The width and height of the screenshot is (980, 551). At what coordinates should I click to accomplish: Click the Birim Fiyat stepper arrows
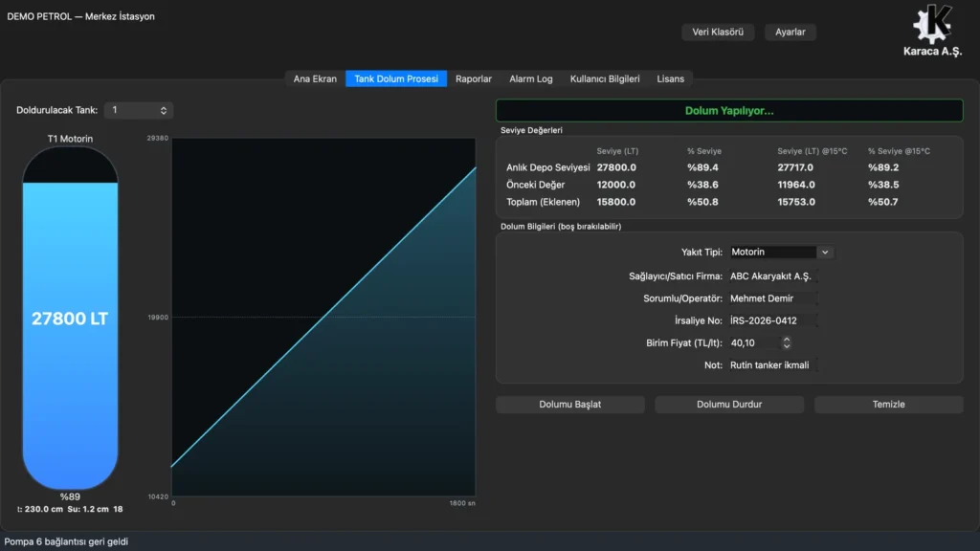click(787, 342)
